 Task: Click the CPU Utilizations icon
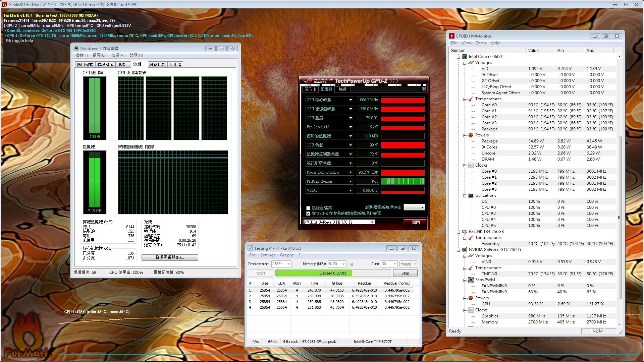point(471,195)
